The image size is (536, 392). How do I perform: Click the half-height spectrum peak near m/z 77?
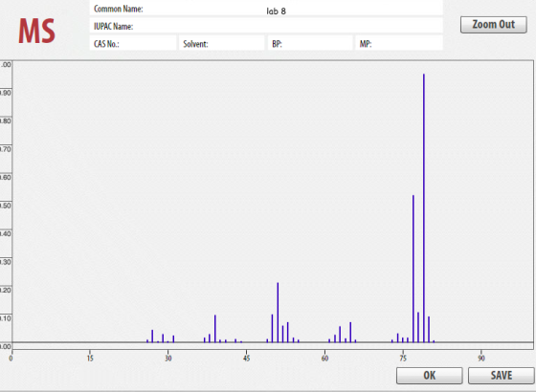(413, 269)
